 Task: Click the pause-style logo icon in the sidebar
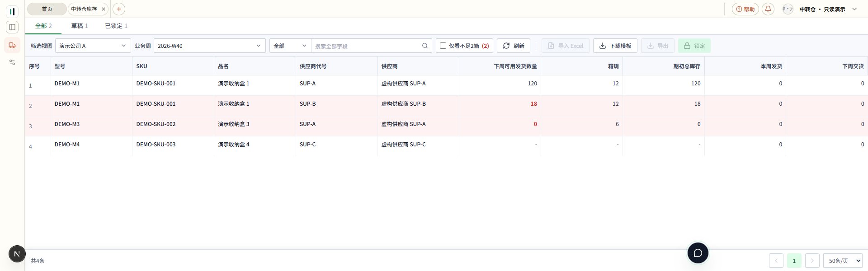pos(12,11)
